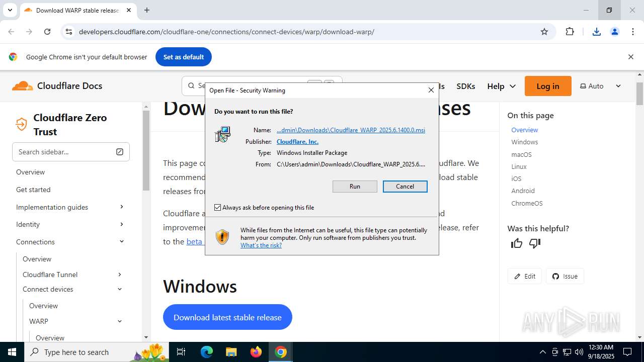The height and width of the screenshot is (362, 644).
Task: Open File Explorer from taskbar
Action: (231, 352)
